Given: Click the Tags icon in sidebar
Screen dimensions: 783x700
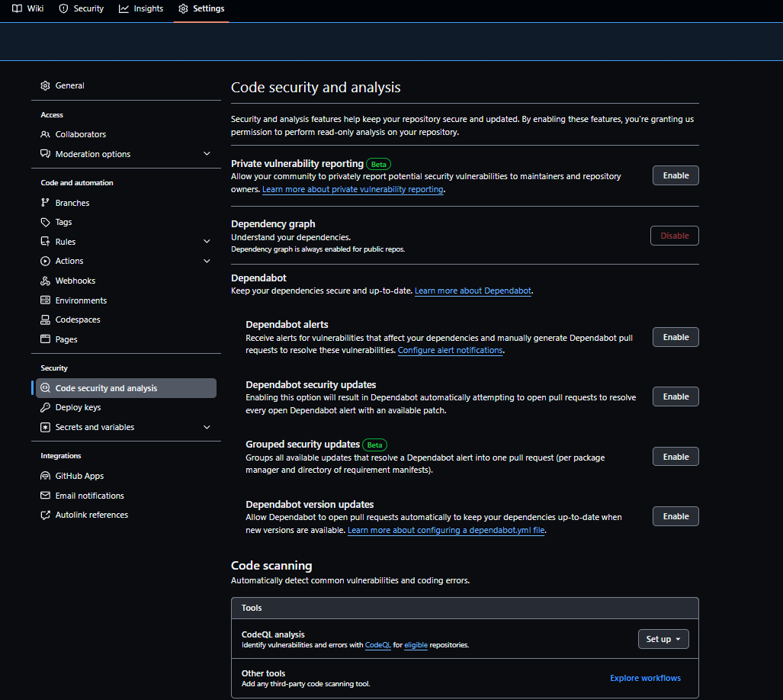Looking at the screenshot, I should pyautogui.click(x=45, y=222).
